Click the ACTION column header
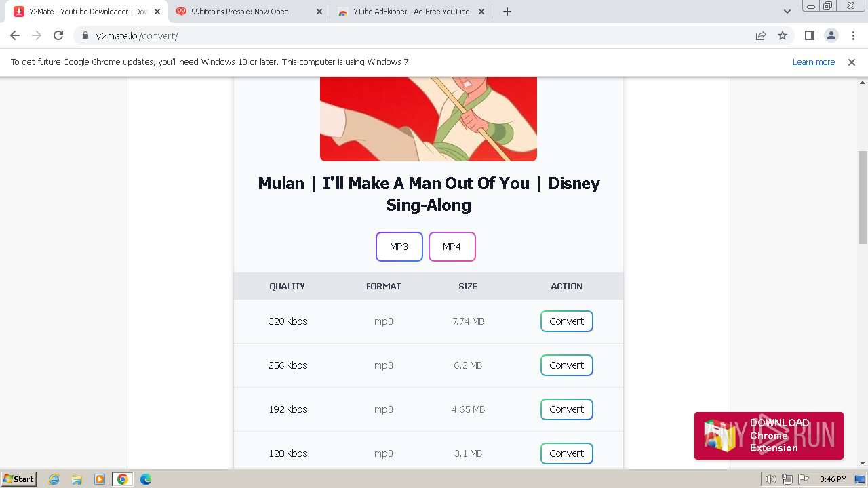The height and width of the screenshot is (488, 868). click(x=567, y=286)
